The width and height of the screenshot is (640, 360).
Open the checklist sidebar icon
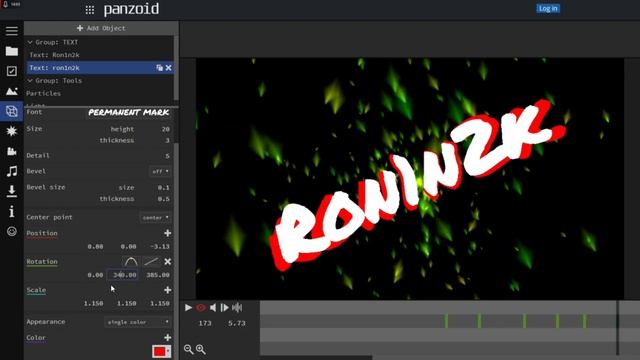click(x=11, y=71)
